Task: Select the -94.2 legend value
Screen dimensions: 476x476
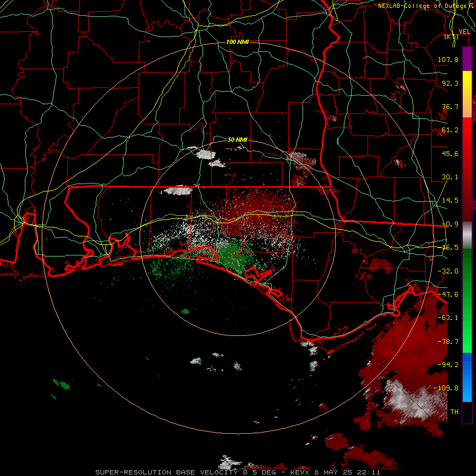Action: (x=448, y=365)
